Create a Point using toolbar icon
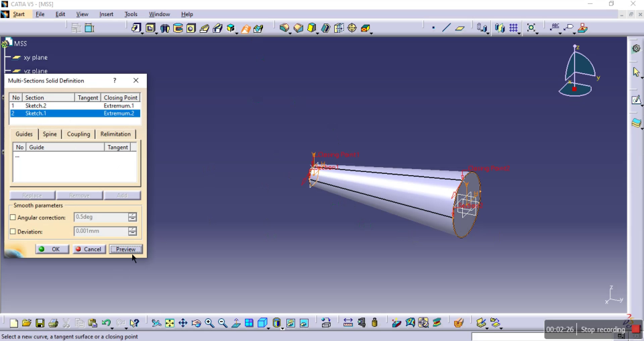644x341 pixels. click(x=433, y=28)
